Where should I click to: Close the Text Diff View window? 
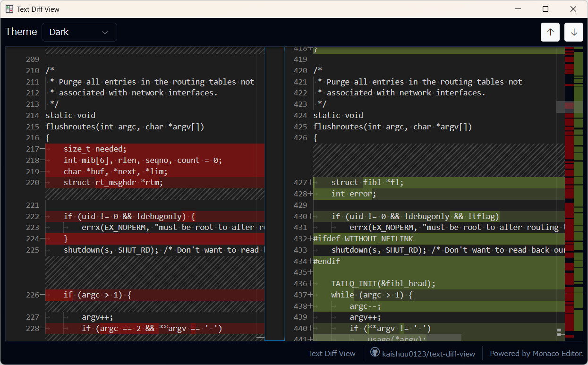573,9
